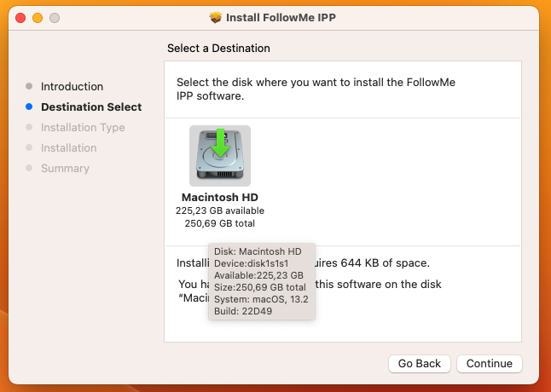This screenshot has height=392, width=551.
Task: Click the Summary step in sidebar
Action: coord(65,169)
